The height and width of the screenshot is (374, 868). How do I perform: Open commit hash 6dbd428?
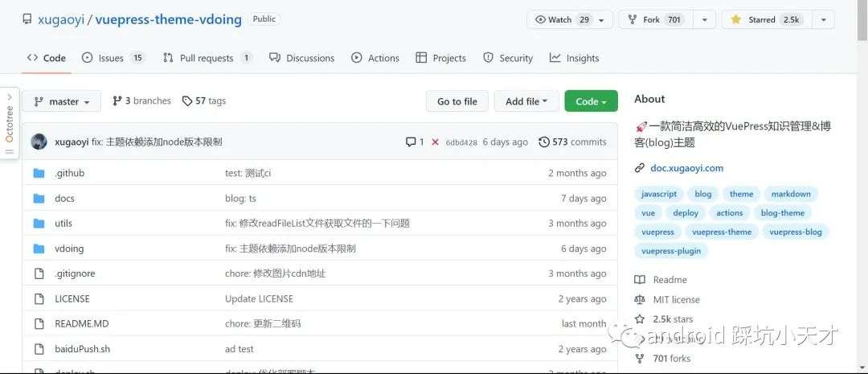point(461,142)
